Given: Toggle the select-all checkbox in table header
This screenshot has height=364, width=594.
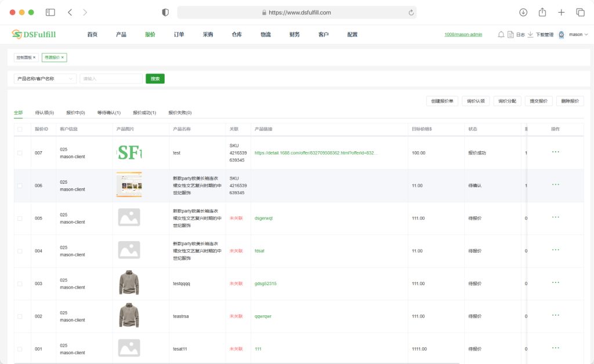Looking at the screenshot, I should point(20,129).
